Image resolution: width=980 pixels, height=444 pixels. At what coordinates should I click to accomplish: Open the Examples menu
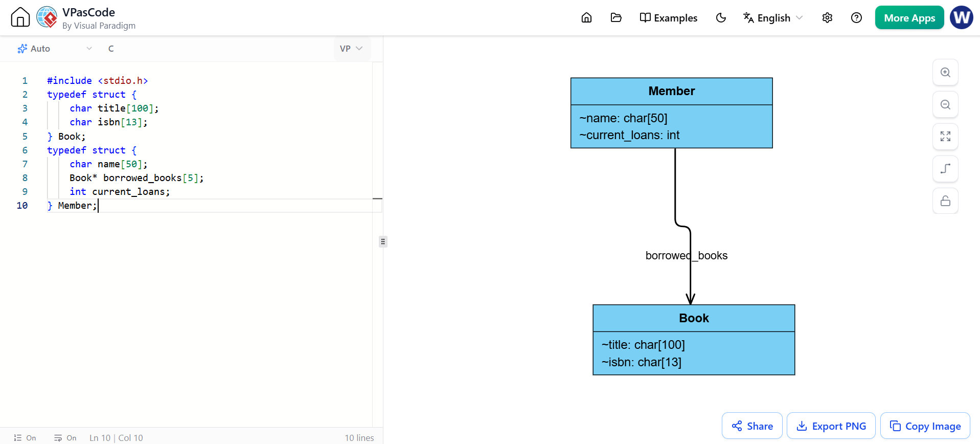point(668,18)
